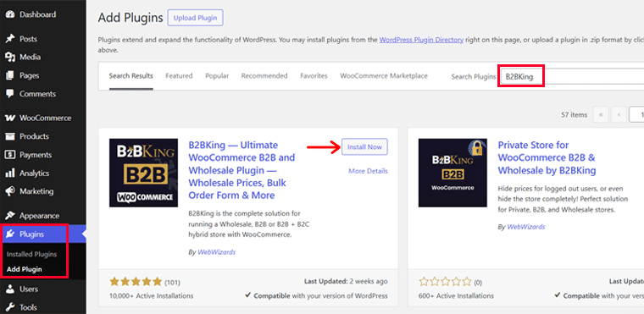This screenshot has height=314, width=644.
Task: Go to first page of results
Action: click(x=601, y=115)
